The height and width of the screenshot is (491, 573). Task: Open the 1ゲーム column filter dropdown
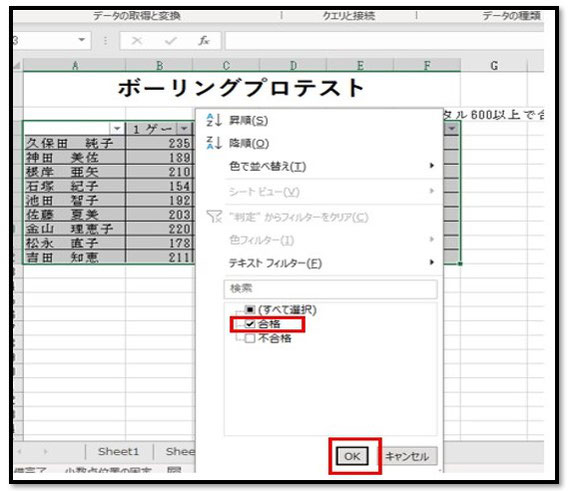(x=184, y=129)
